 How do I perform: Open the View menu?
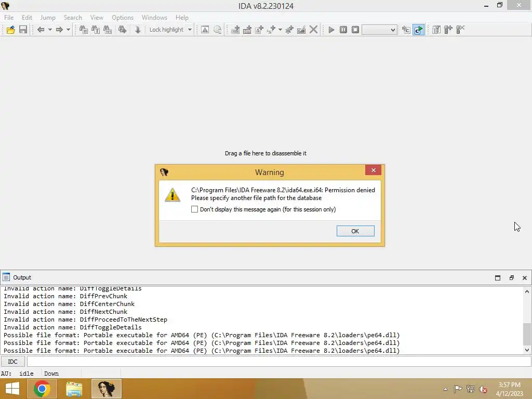click(x=97, y=18)
